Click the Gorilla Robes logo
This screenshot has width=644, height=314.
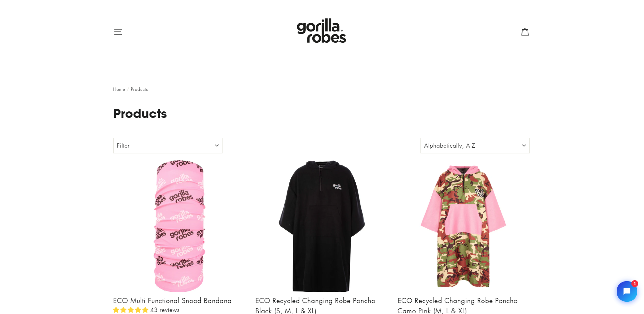coord(321,31)
